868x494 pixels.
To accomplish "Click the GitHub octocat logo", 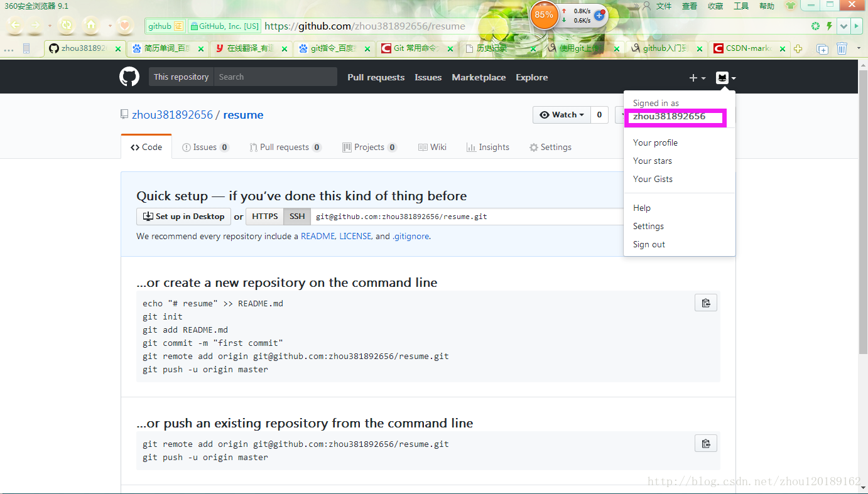I will [129, 77].
